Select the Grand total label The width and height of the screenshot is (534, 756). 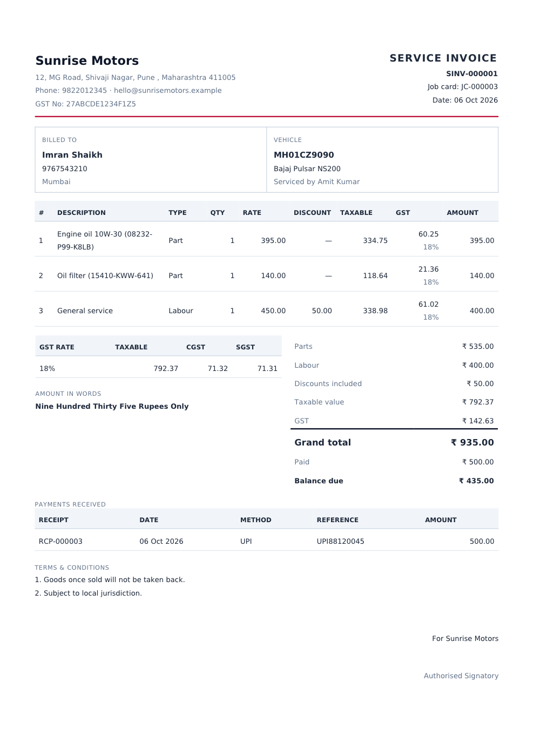coord(322,442)
